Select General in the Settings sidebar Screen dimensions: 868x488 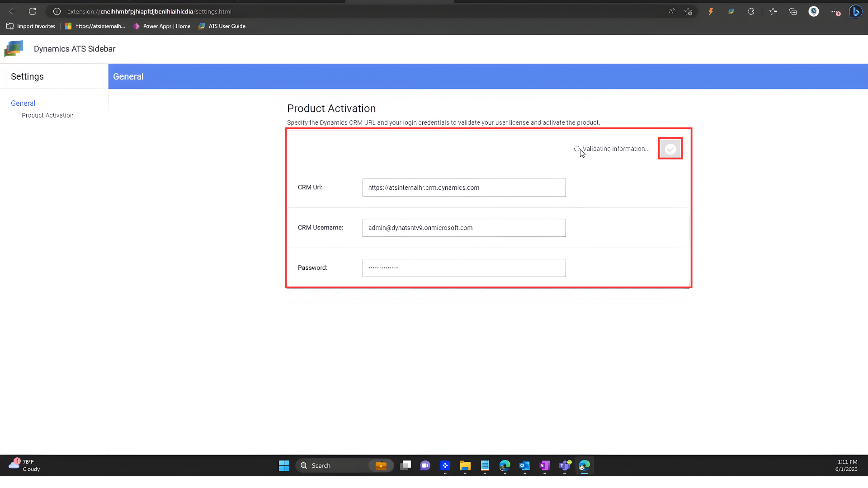coord(23,103)
